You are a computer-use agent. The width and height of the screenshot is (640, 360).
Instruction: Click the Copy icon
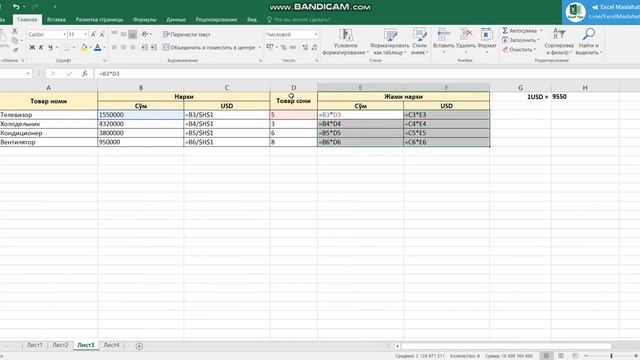click(15, 41)
